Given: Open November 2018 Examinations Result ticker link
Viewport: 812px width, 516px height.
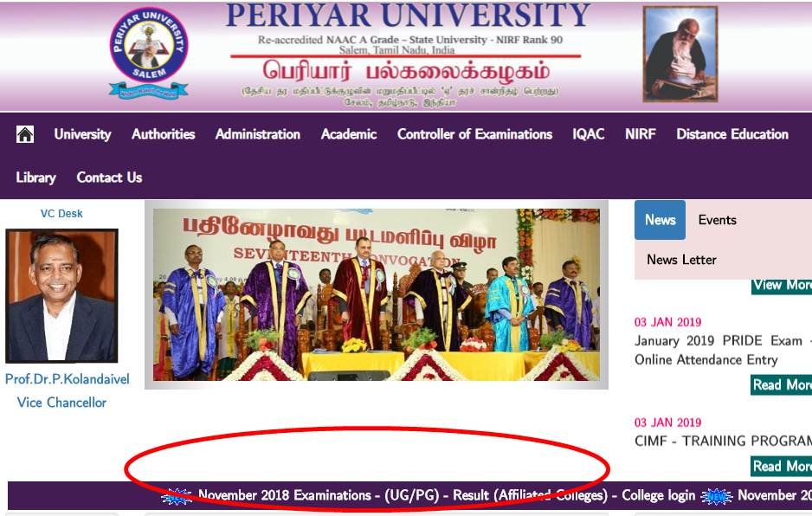Looking at the screenshot, I should pos(447,496).
